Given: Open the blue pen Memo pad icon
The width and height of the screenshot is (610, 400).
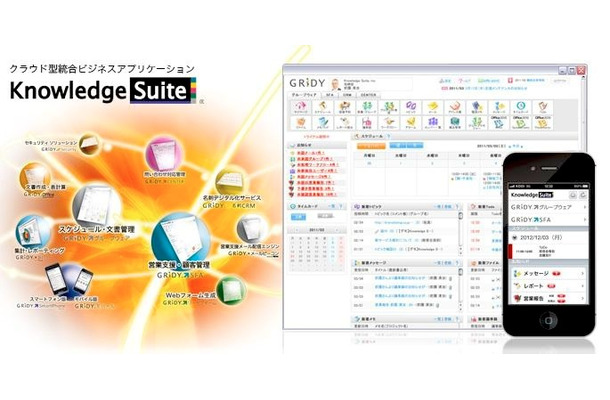Looking at the screenshot, I should click(323, 123).
